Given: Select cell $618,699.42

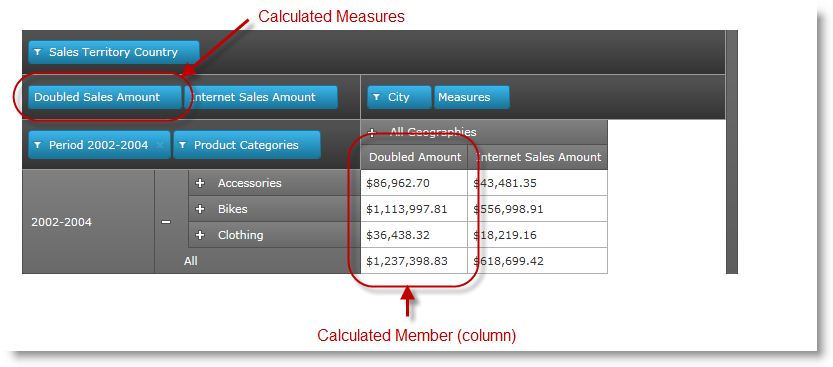Looking at the screenshot, I should (538, 261).
